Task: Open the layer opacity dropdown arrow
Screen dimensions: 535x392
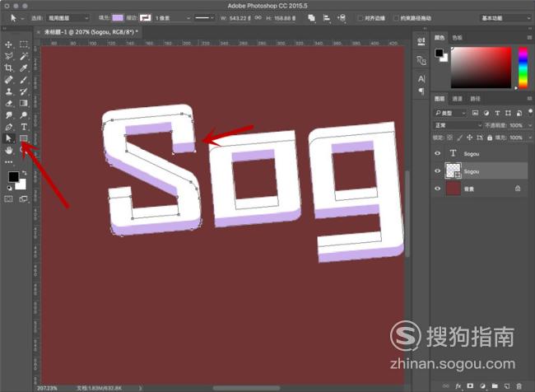Action: click(530, 125)
